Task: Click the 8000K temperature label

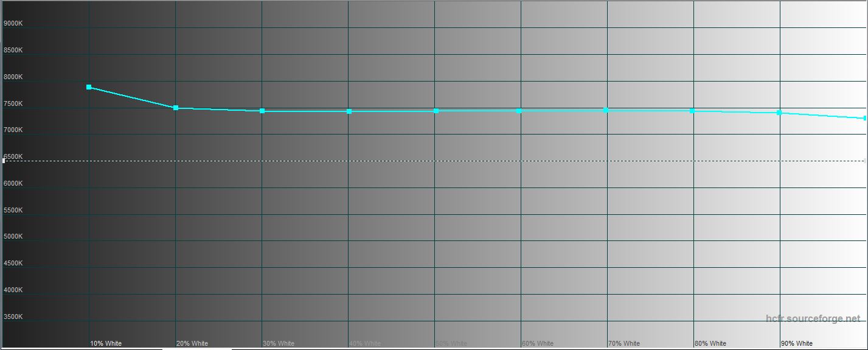Action: pyautogui.click(x=13, y=77)
